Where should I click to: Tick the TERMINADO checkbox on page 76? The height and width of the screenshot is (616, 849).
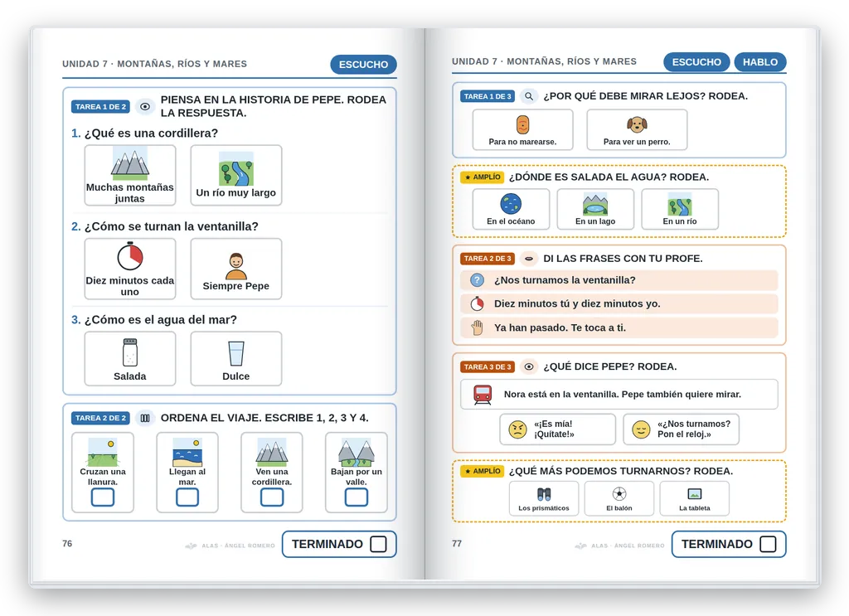(378, 544)
